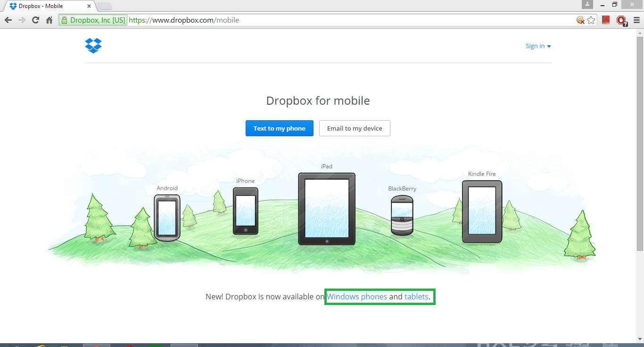
Task: Click the iPad device illustration
Action: [327, 208]
